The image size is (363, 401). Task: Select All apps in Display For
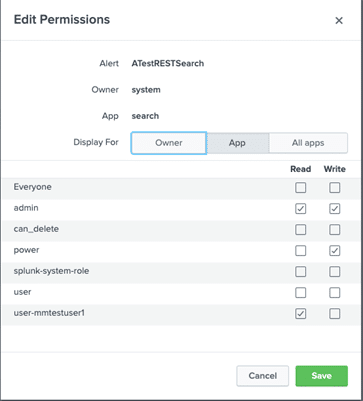308,143
